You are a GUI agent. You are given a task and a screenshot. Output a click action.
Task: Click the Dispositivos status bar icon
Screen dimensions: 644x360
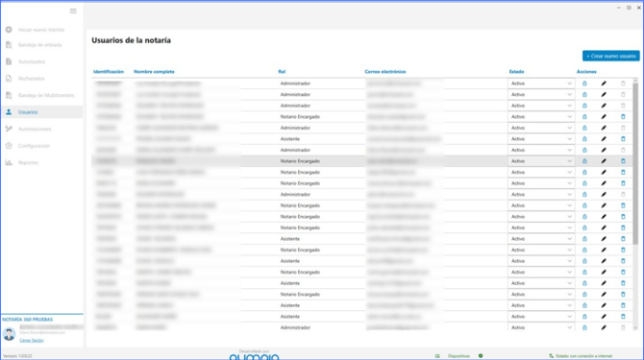pyautogui.click(x=437, y=356)
